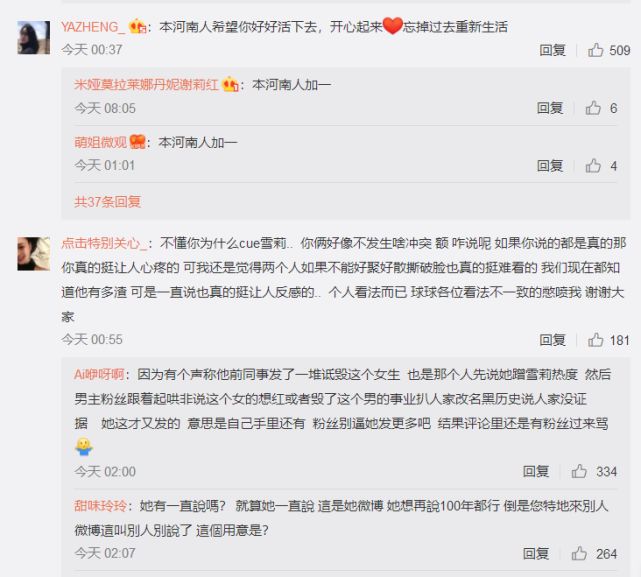Click the badge icon next to 萌姐微观
Viewport: 641px width, 577px height.
(x=138, y=142)
